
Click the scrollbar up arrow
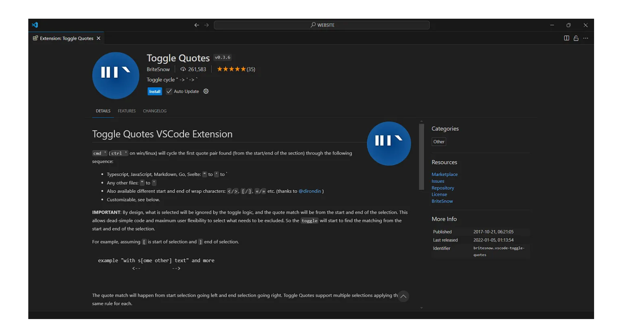coord(421,121)
